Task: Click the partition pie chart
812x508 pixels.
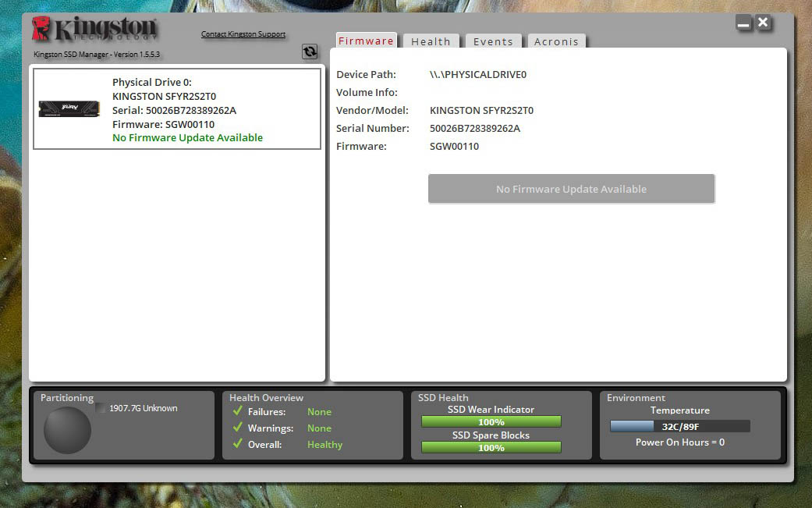Action: pos(67,430)
